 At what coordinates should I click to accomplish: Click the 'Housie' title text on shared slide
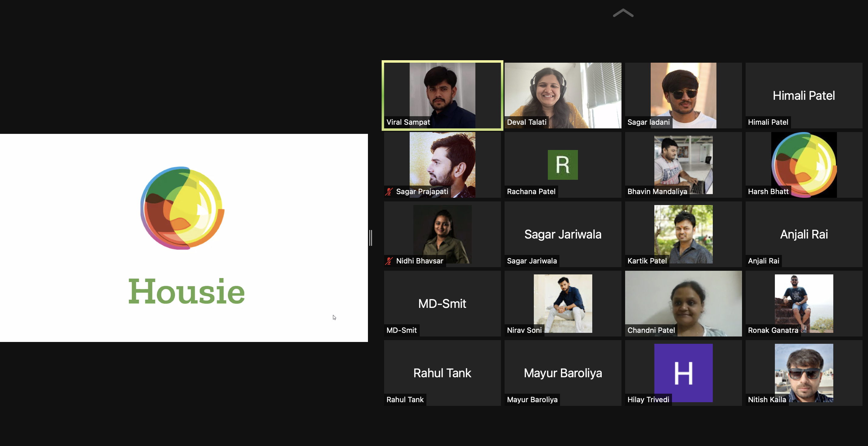point(186,291)
